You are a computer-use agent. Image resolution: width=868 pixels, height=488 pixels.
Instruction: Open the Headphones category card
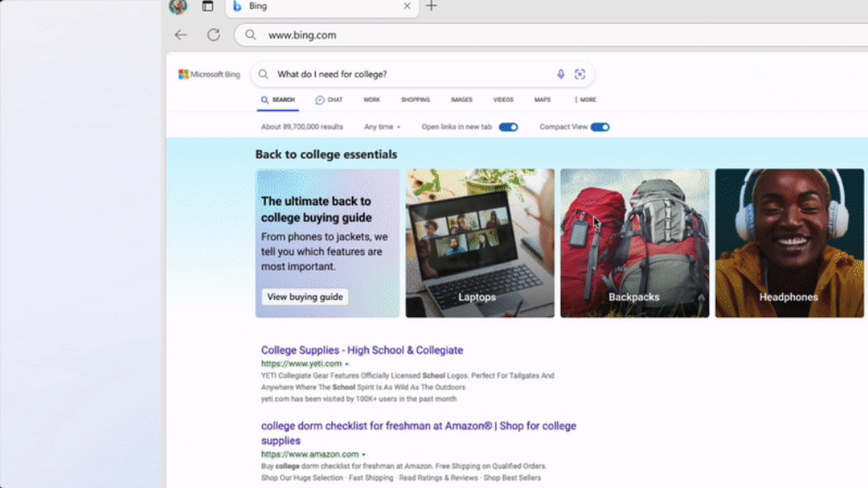789,243
